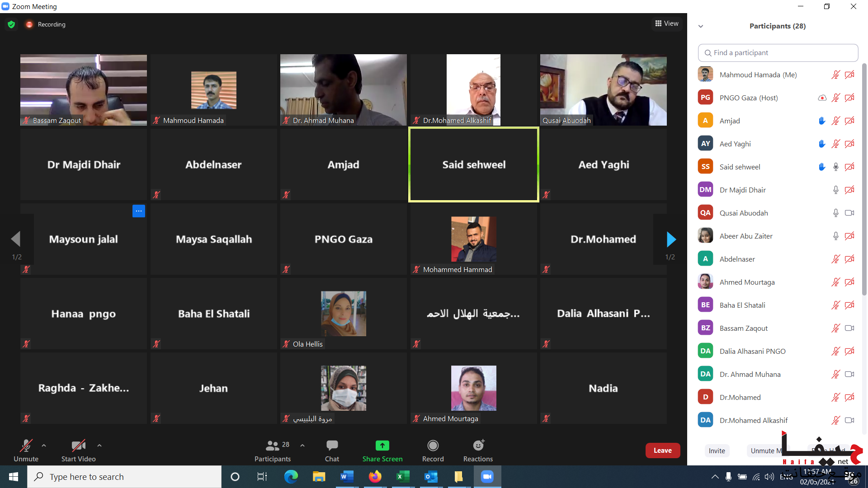Screen dimensions: 868x488
Task: Click the Share Screen icon
Action: [x=382, y=446]
